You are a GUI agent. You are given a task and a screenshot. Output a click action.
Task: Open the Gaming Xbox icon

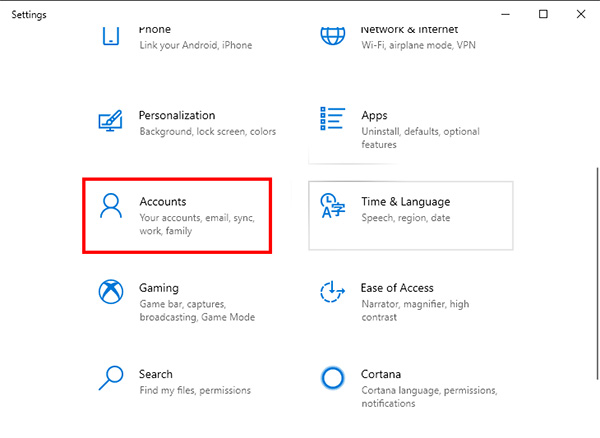tap(111, 291)
